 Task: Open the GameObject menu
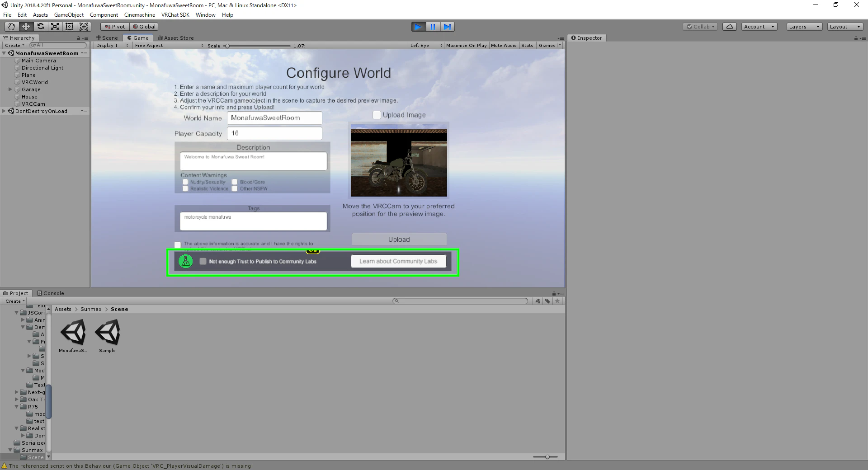tap(69, 15)
